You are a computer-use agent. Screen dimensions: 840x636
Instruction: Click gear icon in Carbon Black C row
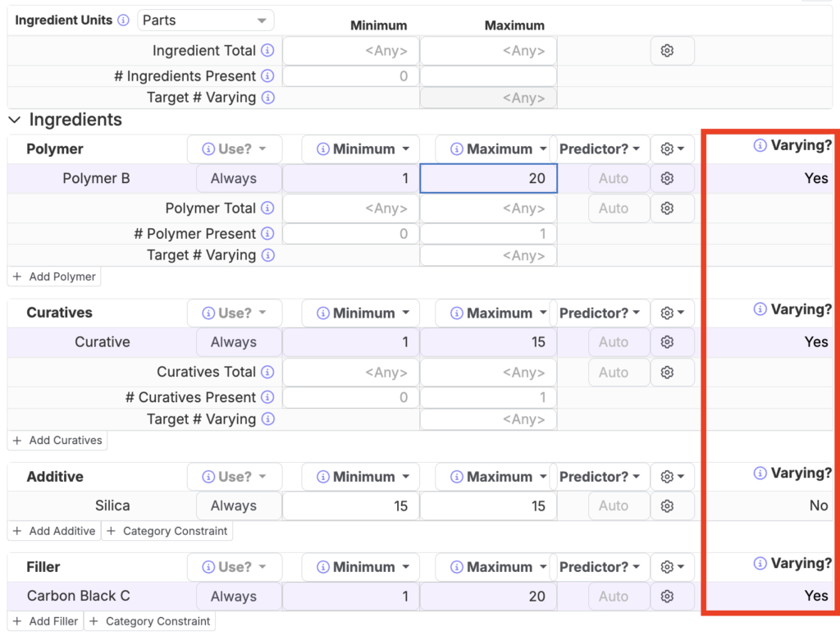click(667, 597)
